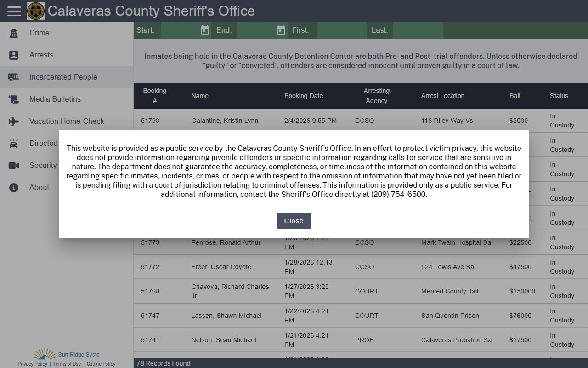Open the Terms of Use link
This screenshot has width=588, height=368.
click(67, 364)
